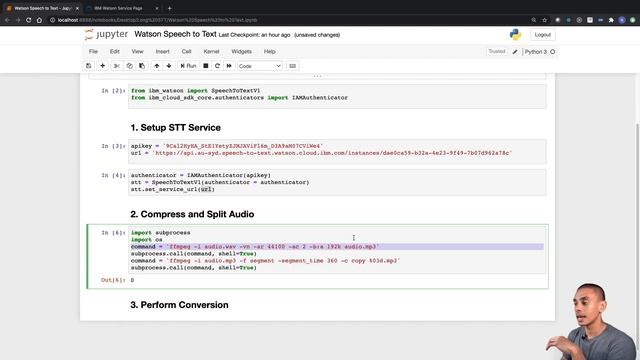This screenshot has height=360, width=640.
Task: Interrupt the kernel with stop icon
Action: point(206,66)
